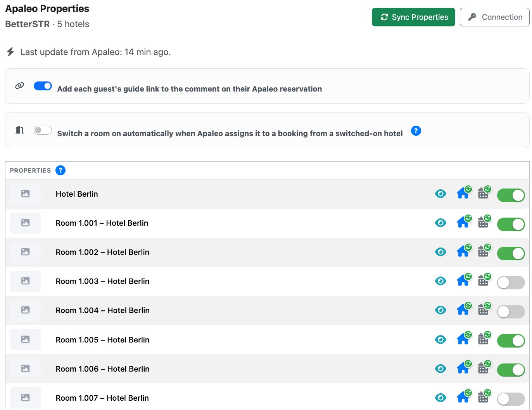Sync Room 1.001 property house icon
The image size is (532, 410).
point(464,221)
